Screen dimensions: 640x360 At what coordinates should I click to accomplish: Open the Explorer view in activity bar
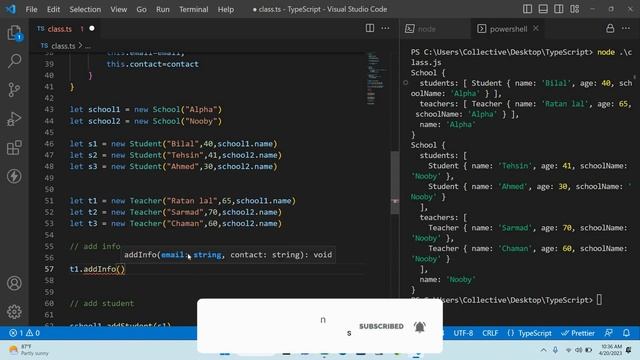(14, 33)
